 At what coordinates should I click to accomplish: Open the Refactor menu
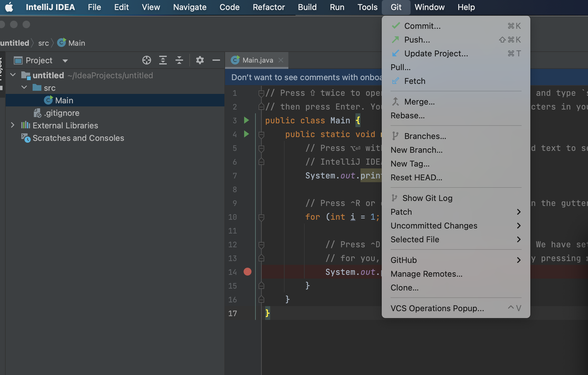(x=269, y=7)
